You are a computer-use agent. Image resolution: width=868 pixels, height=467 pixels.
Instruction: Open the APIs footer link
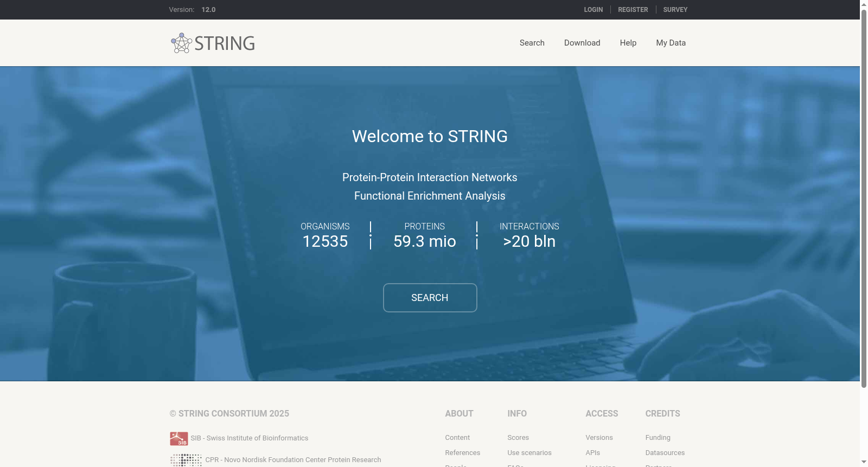(x=593, y=453)
